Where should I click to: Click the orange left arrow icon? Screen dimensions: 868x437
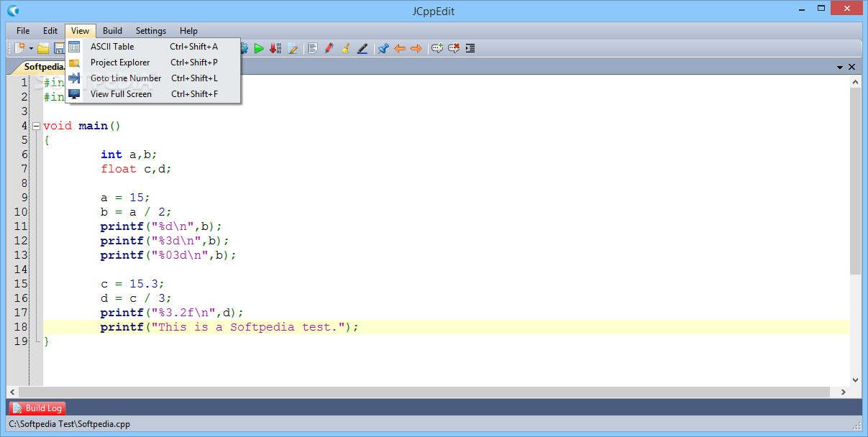point(400,48)
